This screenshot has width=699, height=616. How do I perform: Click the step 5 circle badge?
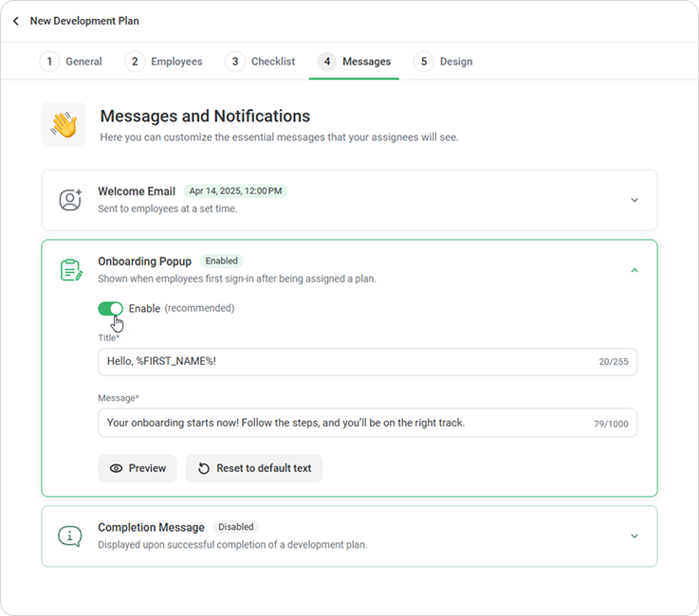click(x=424, y=62)
